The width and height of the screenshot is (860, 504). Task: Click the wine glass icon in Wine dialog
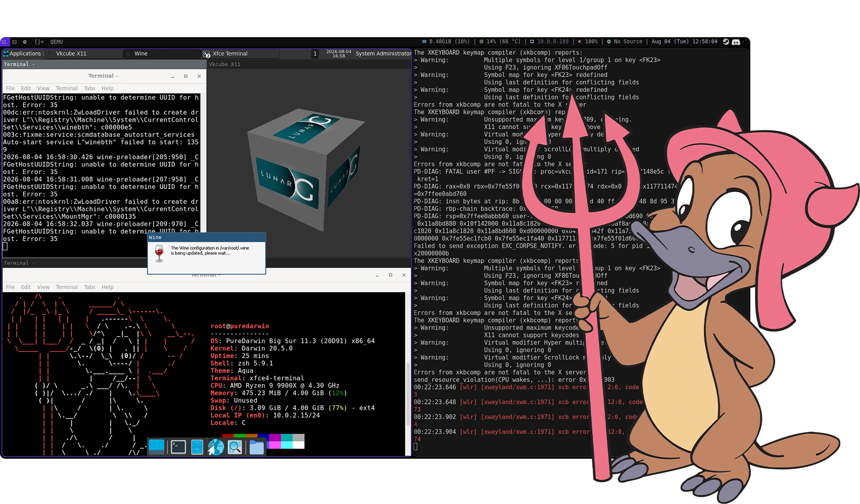pos(159,253)
